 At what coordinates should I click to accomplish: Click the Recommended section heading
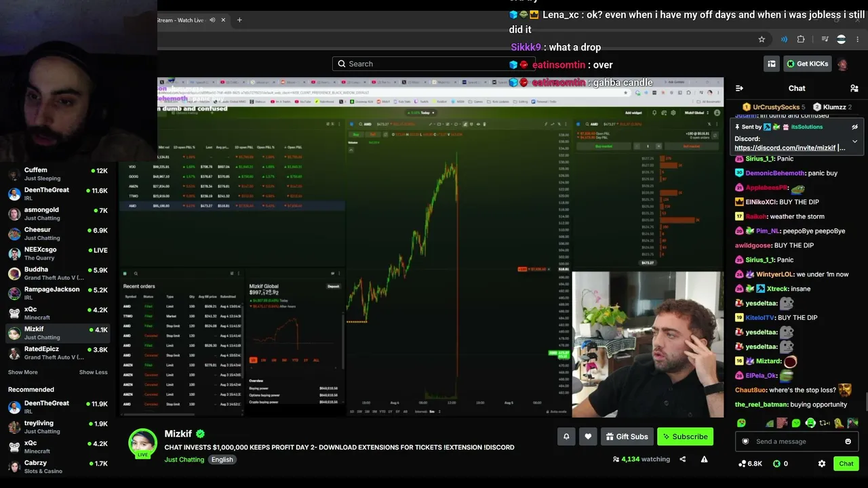coord(31,390)
